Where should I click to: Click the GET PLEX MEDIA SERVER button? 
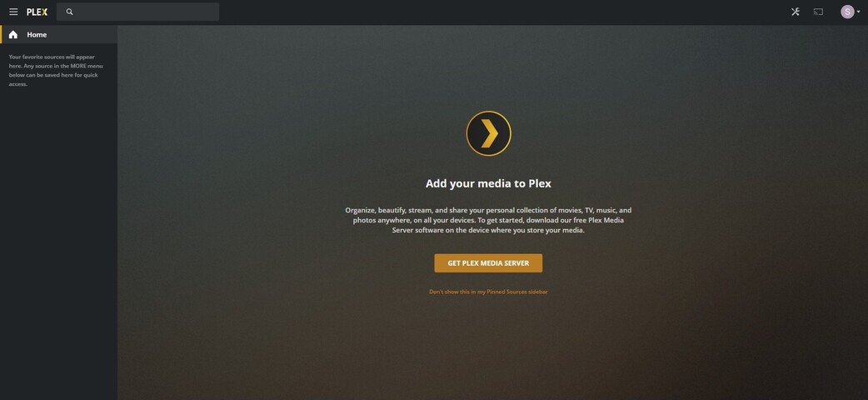tap(488, 263)
